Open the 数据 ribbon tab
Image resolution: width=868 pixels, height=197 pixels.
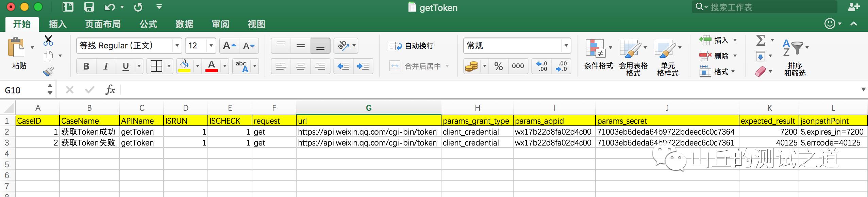(x=184, y=24)
